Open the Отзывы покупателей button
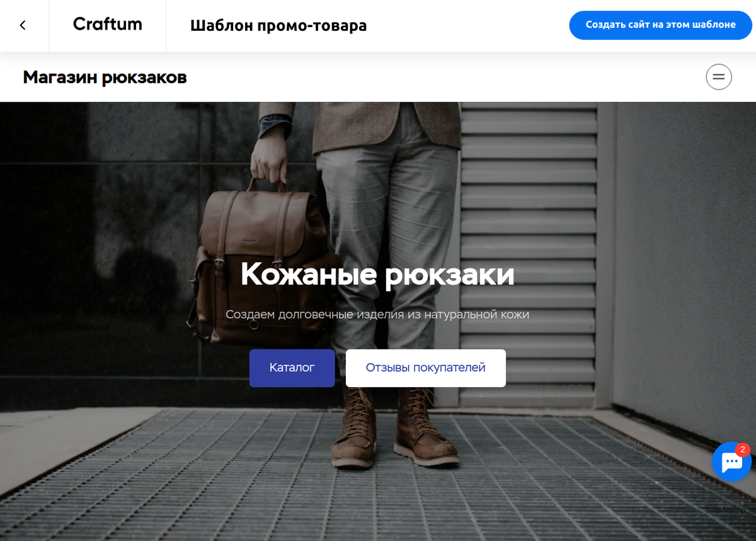This screenshot has height=541, width=756. point(425,368)
